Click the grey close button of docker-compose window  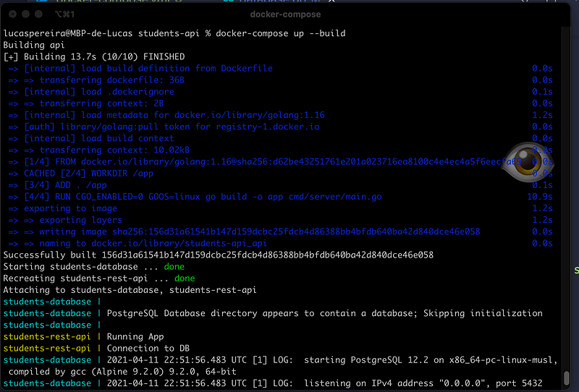click(12, 14)
